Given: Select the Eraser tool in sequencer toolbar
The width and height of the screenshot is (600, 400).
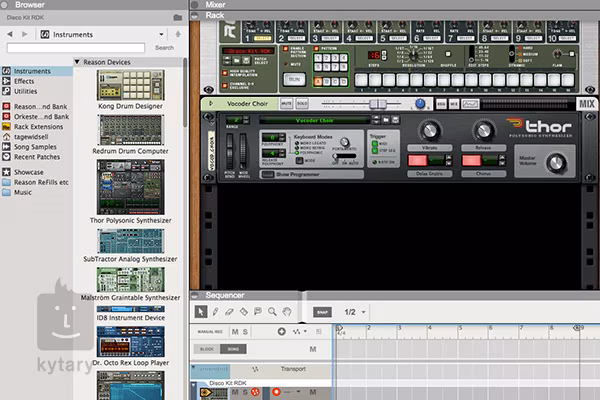Looking at the screenshot, I should [231, 312].
